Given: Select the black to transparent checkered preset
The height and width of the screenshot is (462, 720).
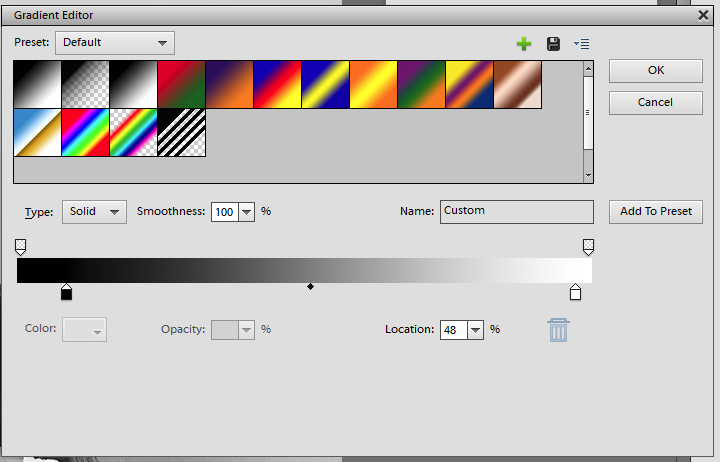Looking at the screenshot, I should point(85,85).
